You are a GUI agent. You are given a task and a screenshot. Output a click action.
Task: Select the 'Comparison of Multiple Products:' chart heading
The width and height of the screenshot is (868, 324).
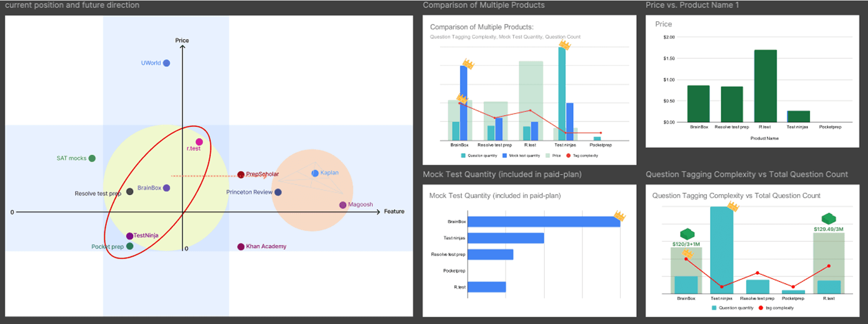482,27
